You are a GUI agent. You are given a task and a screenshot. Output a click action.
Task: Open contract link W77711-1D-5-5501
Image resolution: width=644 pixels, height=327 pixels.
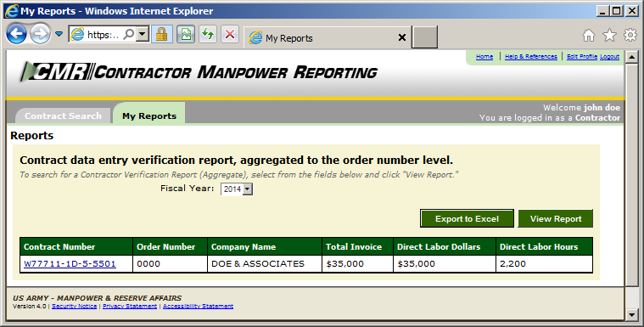70,263
